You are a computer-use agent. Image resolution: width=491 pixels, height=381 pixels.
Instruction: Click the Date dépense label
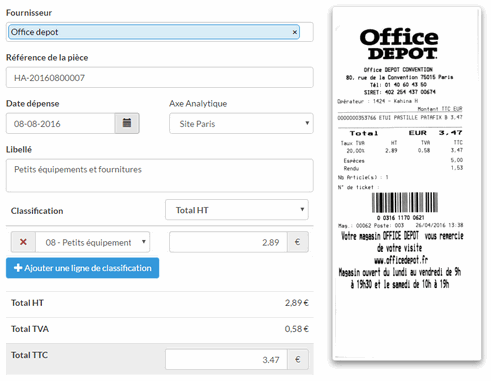pos(33,104)
